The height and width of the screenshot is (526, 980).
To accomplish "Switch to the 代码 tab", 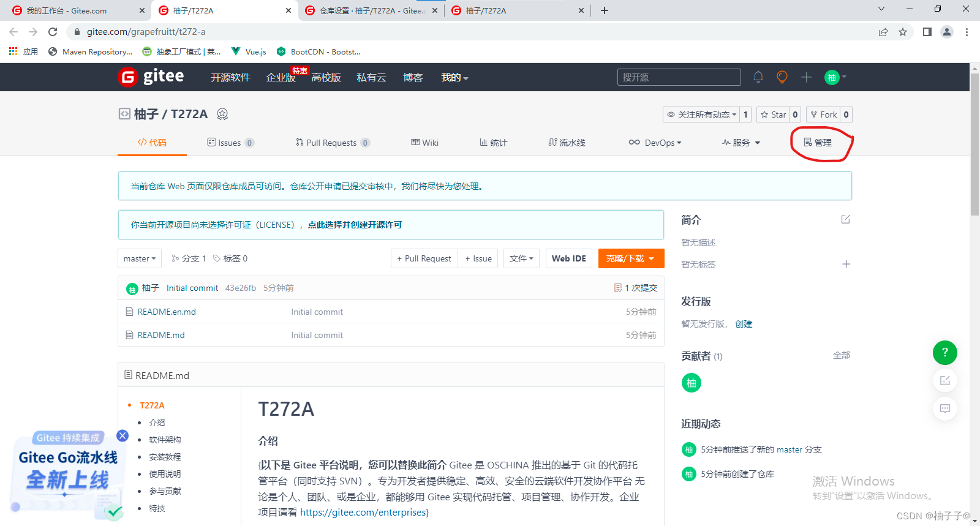I will tap(152, 143).
